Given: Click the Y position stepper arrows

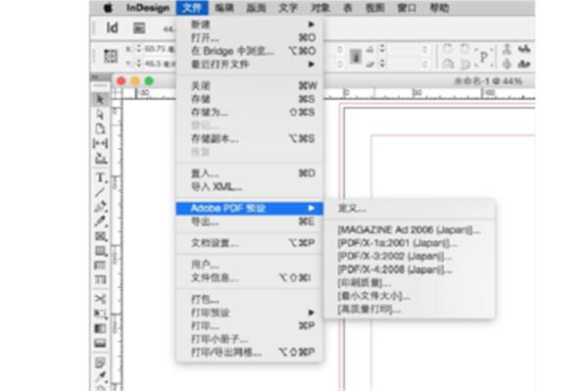Looking at the screenshot, I should (x=138, y=64).
